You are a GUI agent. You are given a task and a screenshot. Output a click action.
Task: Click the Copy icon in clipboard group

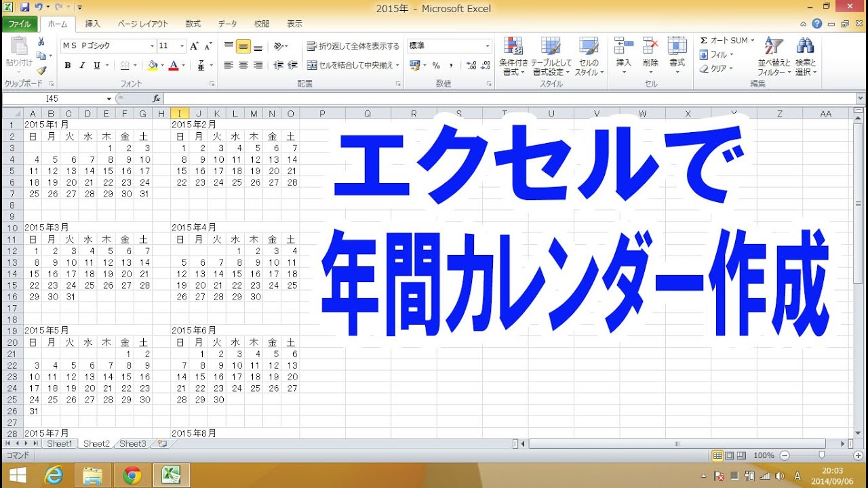tap(41, 56)
